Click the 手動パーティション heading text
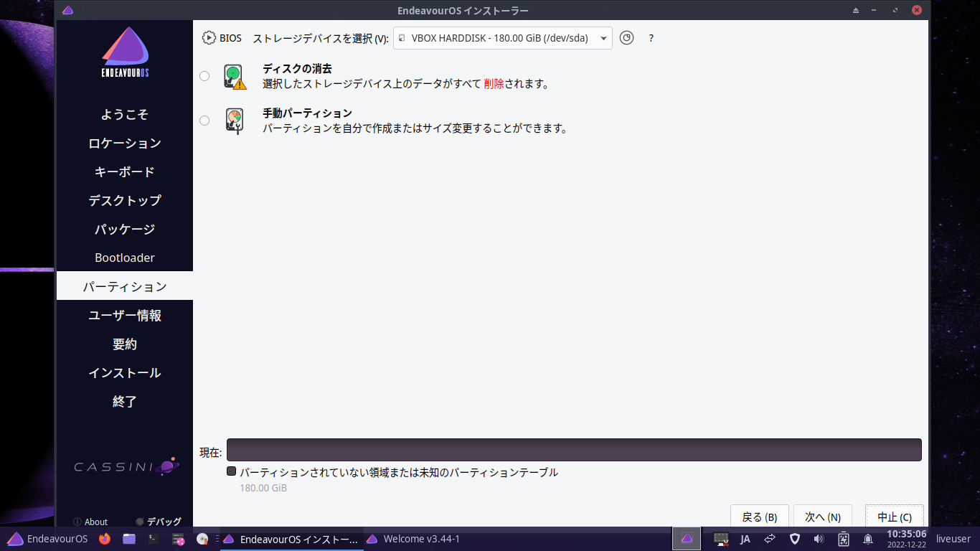 tap(307, 113)
